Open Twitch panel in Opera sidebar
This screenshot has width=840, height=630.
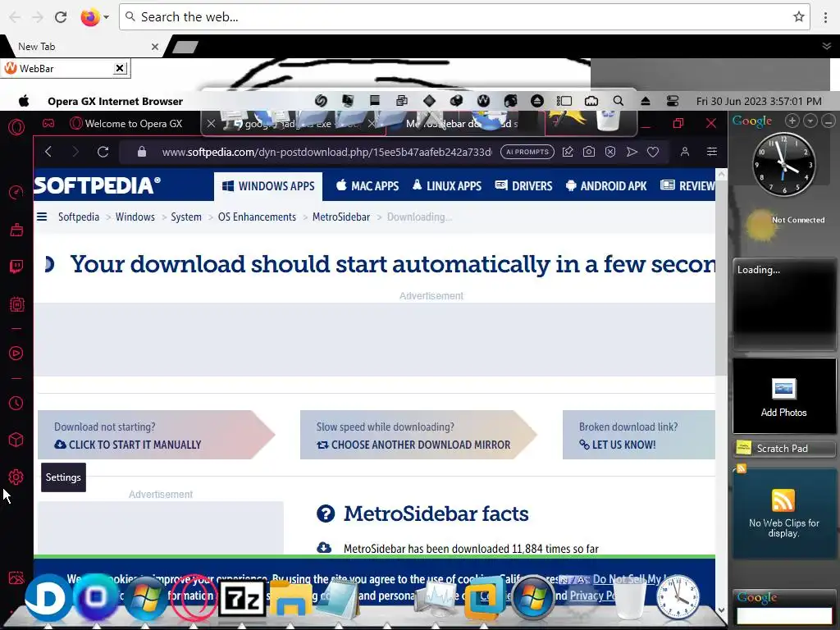pos(16,267)
